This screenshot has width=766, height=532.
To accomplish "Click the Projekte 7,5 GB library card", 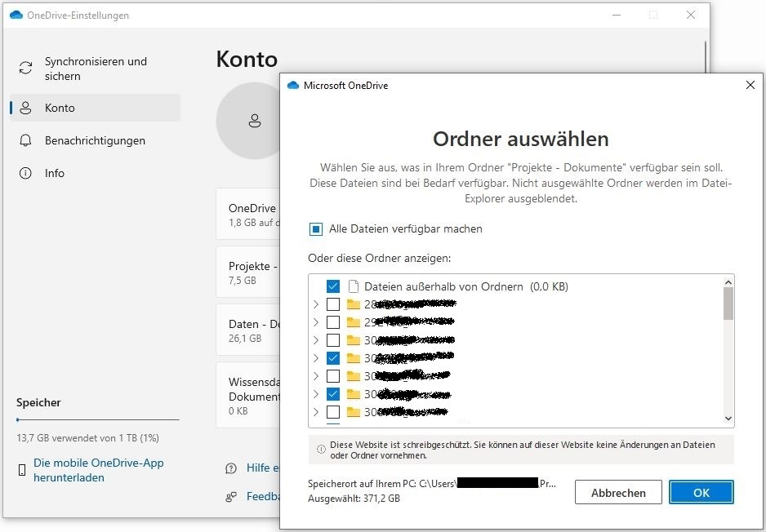I will click(248, 273).
